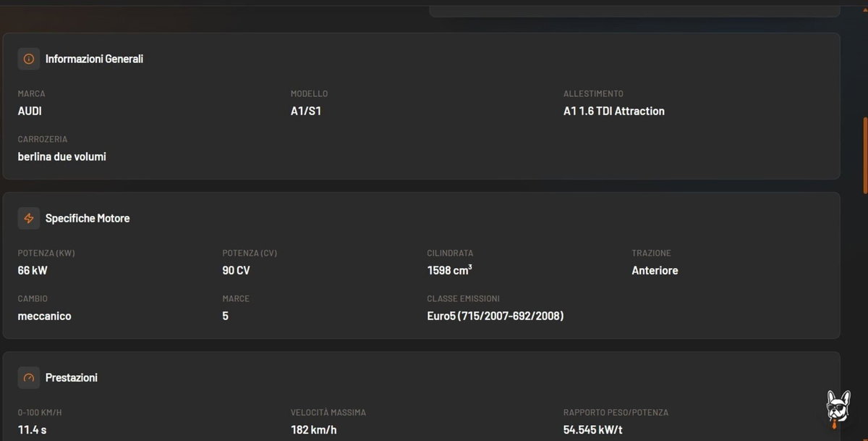Open the dog mascot chat widget
868x441 pixels.
pyautogui.click(x=838, y=410)
